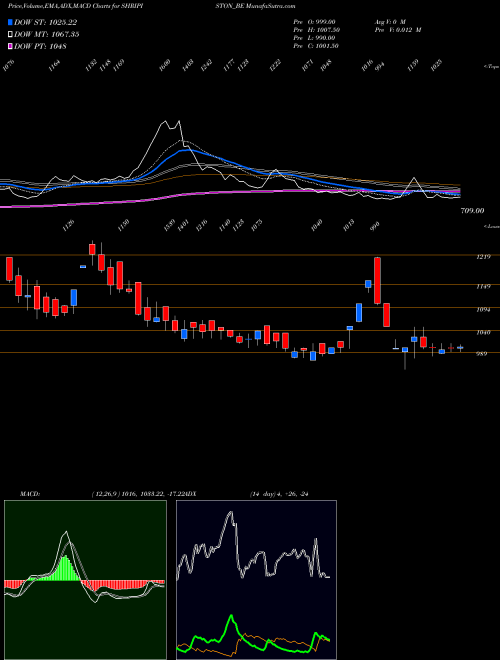Click the 'Pre C: 1001.50' value
Screen dimensions: 500x660
pos(316,46)
